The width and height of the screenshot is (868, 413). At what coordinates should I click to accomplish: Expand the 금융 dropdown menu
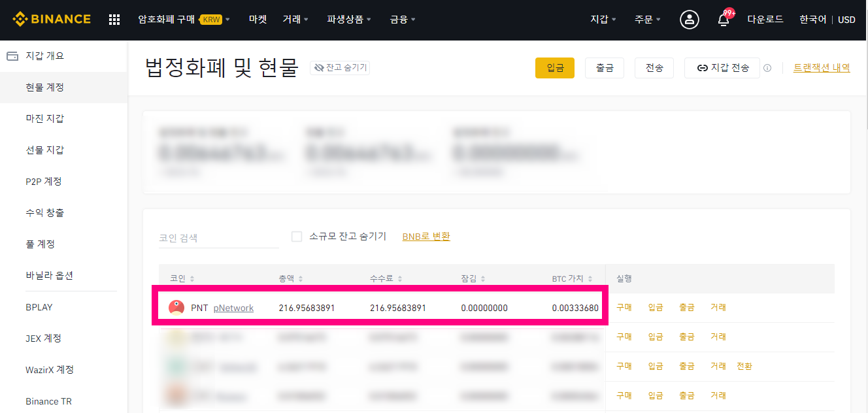[403, 20]
